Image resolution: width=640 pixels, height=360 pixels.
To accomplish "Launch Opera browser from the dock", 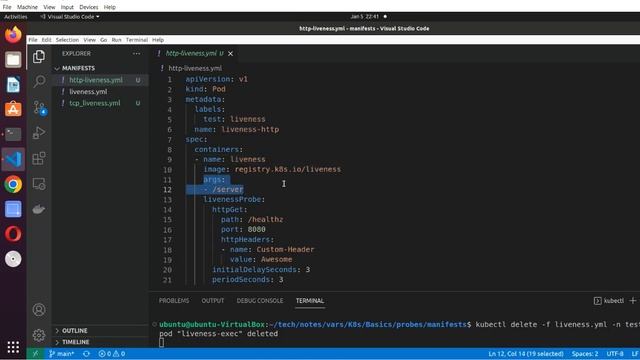I will pos(13,234).
